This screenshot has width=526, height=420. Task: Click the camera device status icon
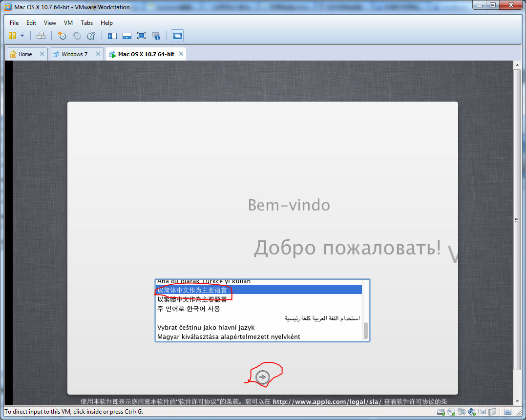pyautogui.click(x=482, y=412)
